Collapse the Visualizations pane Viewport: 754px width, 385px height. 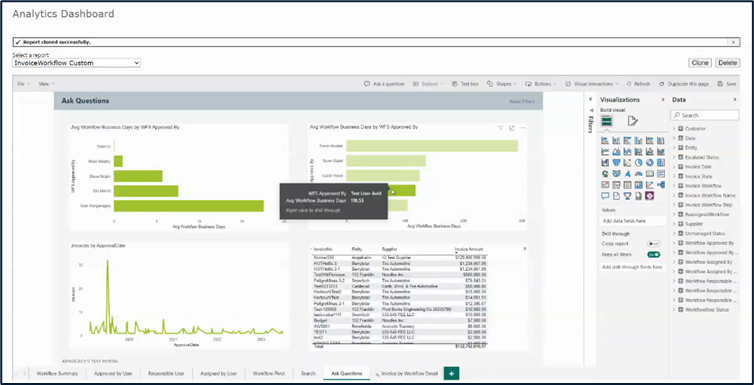[663, 99]
